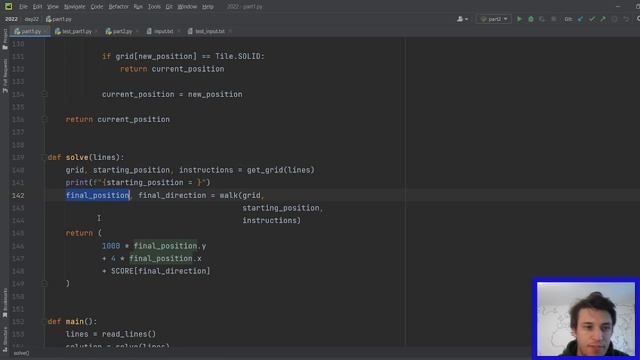Click the Git Rollback undo icon
Viewport: 640px width, 360px height.
pos(626,19)
